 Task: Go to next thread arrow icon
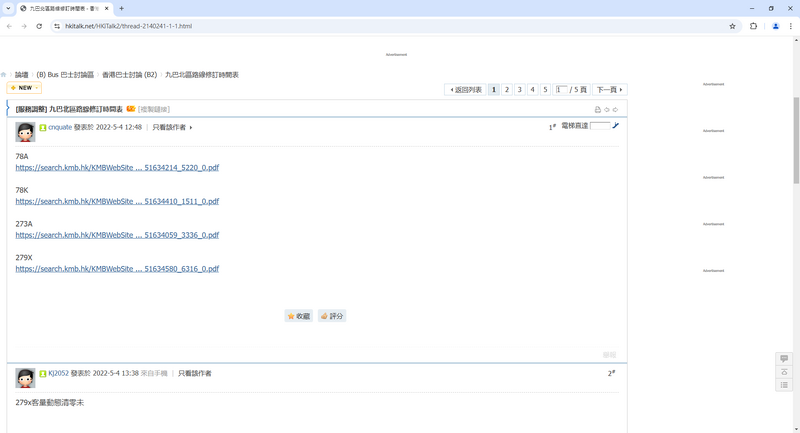615,109
